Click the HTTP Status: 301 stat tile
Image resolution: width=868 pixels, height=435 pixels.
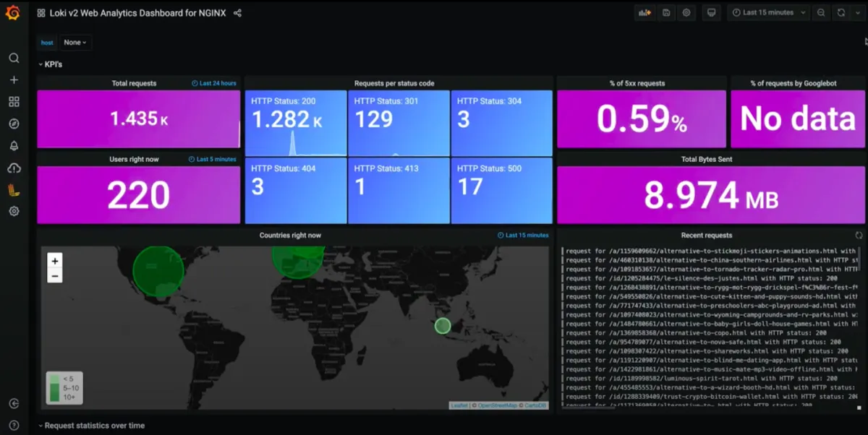[x=399, y=123]
